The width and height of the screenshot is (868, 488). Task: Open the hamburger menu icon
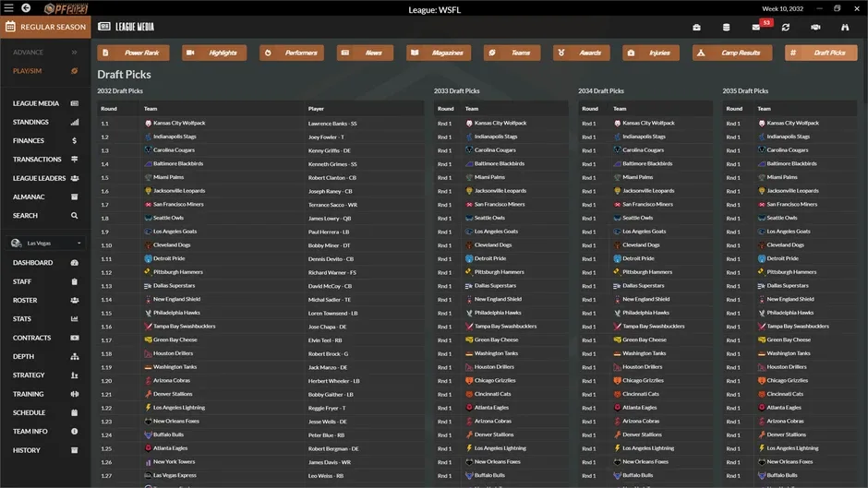[8, 8]
